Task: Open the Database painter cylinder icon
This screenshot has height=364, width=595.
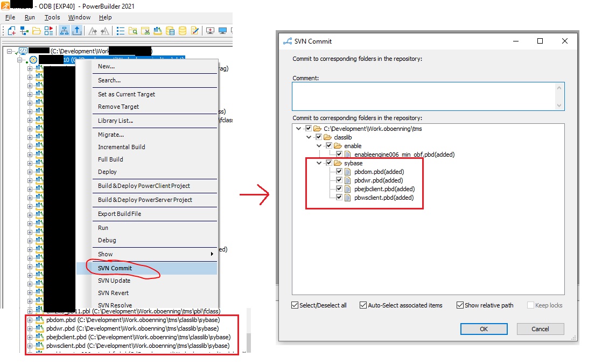Action: [x=183, y=31]
